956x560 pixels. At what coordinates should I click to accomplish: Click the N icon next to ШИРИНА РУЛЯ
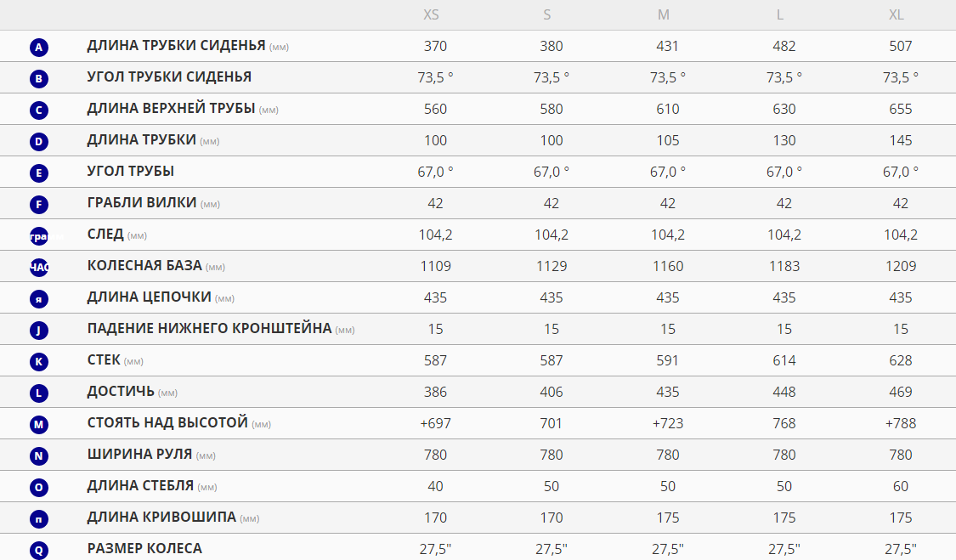pyautogui.click(x=39, y=455)
